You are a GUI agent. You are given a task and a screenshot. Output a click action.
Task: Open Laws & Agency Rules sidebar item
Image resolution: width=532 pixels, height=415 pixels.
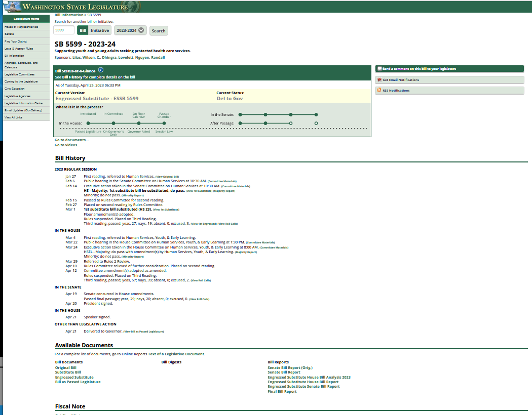tap(19, 49)
